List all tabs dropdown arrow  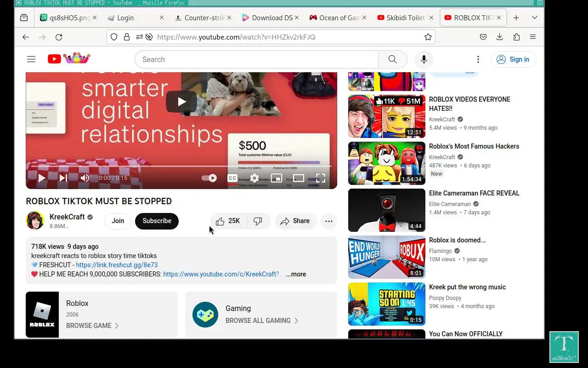point(535,18)
